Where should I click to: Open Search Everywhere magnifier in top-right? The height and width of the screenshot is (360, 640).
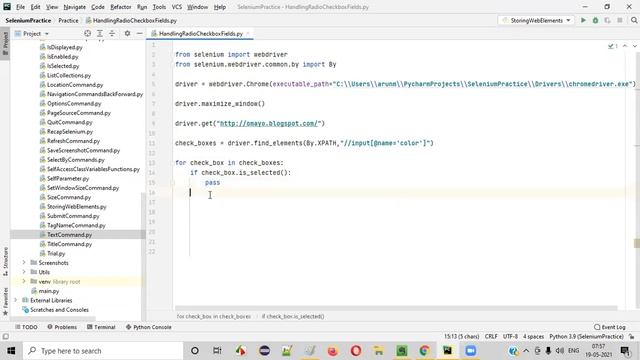634,20
